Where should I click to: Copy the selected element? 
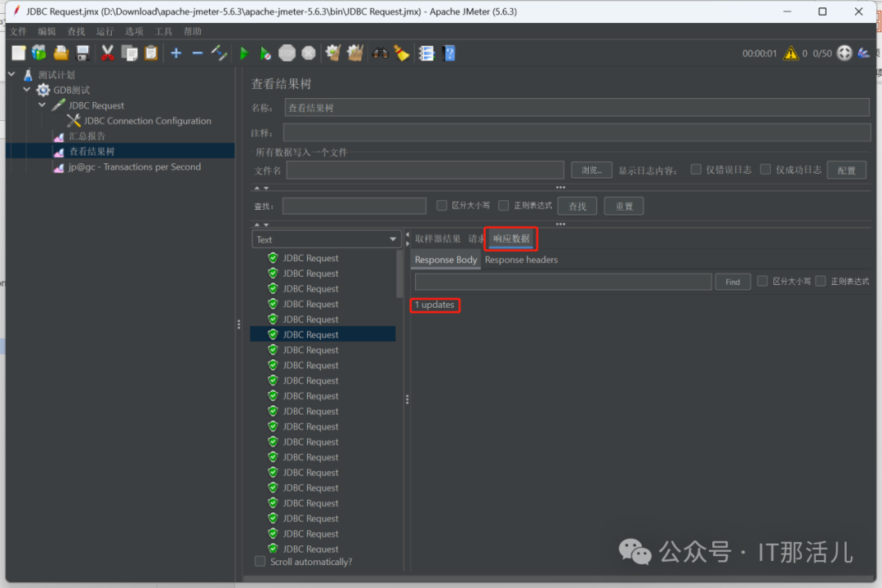(129, 53)
